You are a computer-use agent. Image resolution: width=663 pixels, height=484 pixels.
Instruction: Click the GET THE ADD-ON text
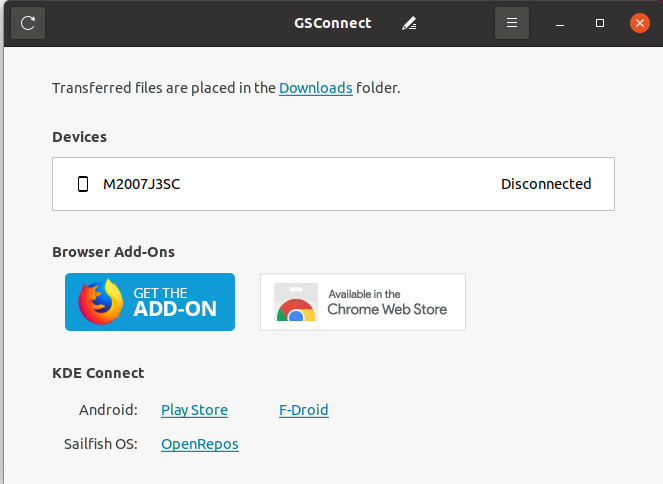click(175, 301)
